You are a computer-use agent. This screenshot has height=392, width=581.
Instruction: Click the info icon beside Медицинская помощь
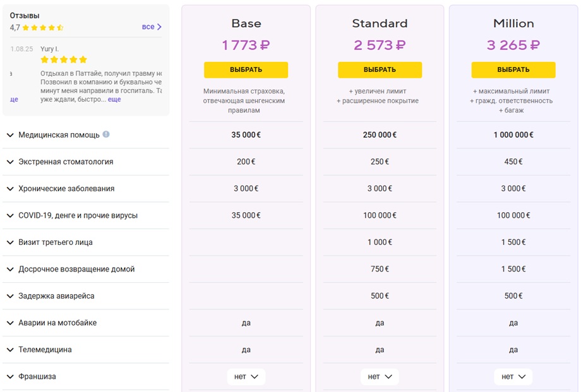(x=106, y=134)
